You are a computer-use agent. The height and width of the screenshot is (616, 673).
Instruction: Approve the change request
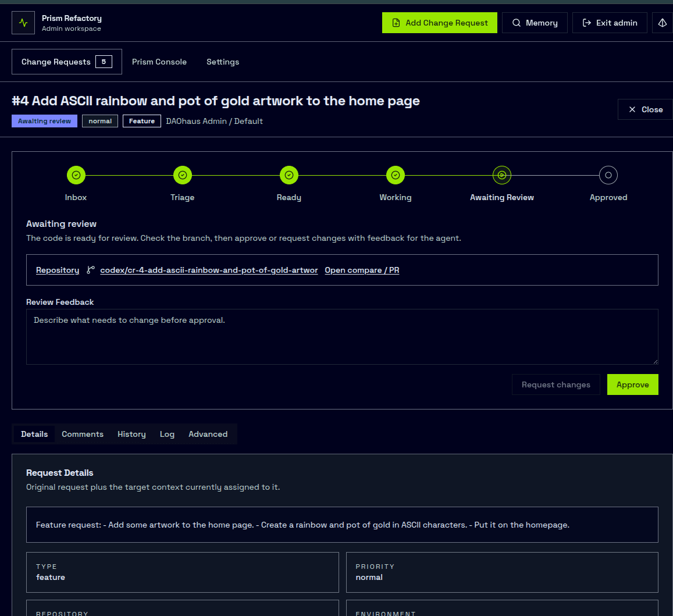click(632, 384)
